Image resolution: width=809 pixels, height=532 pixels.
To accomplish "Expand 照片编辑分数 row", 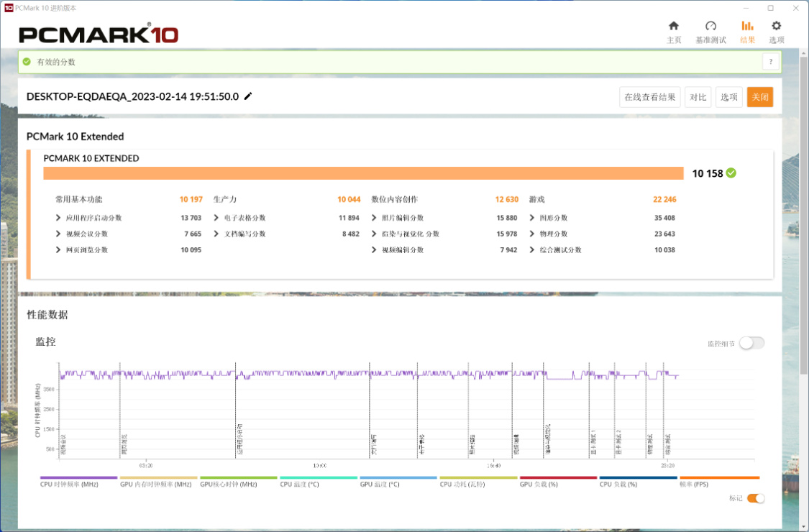I will (374, 218).
